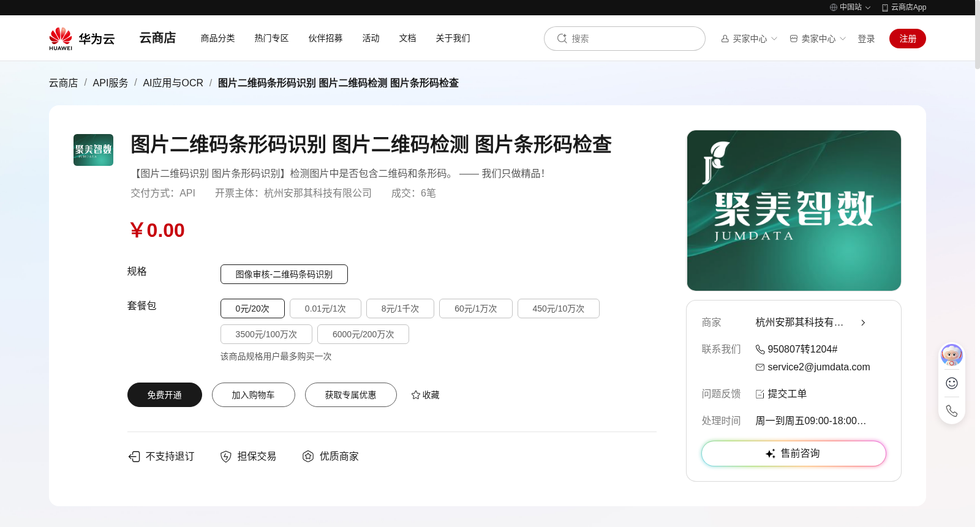
Task: Go to 云商店 breadcrumb
Action: pyautogui.click(x=64, y=83)
